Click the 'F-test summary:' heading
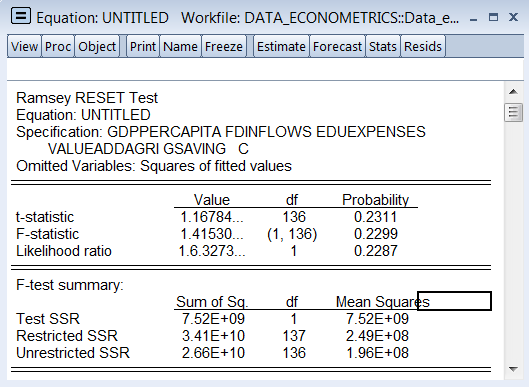This screenshot has height=387, width=529. click(70, 285)
